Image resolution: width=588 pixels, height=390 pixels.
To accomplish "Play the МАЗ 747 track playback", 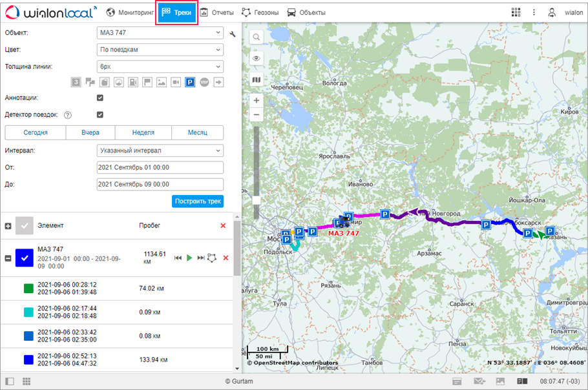I will 189,258.
